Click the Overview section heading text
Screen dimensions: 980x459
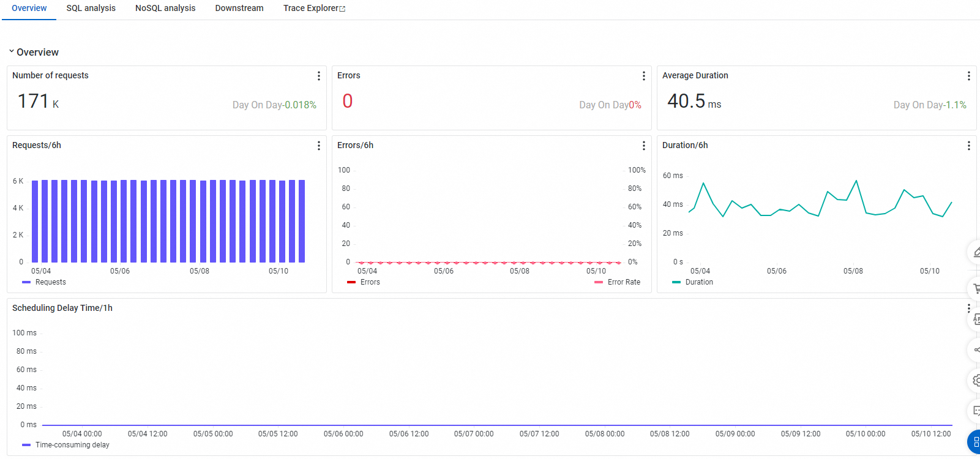pos(37,52)
